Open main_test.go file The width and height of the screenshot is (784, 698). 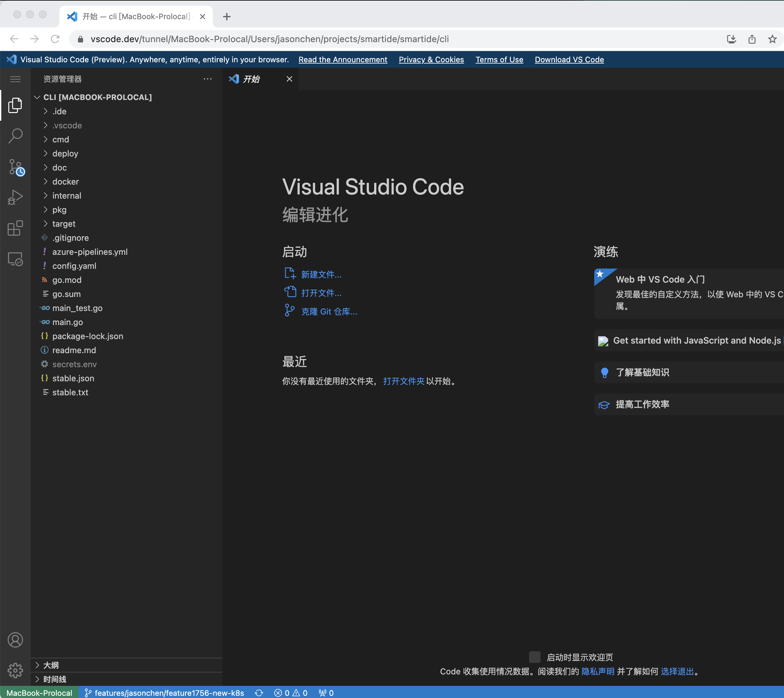tap(126, 308)
